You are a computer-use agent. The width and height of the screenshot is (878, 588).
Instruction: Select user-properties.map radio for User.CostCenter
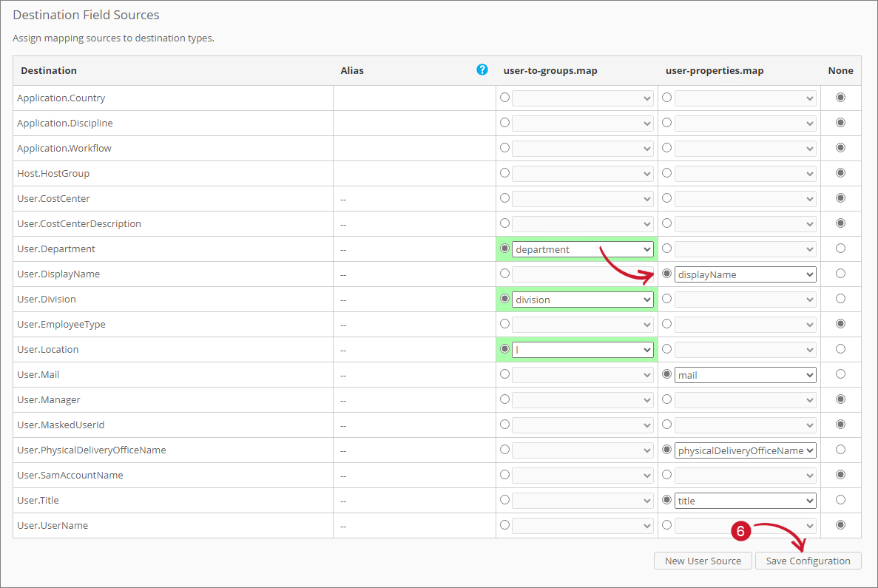(x=666, y=197)
